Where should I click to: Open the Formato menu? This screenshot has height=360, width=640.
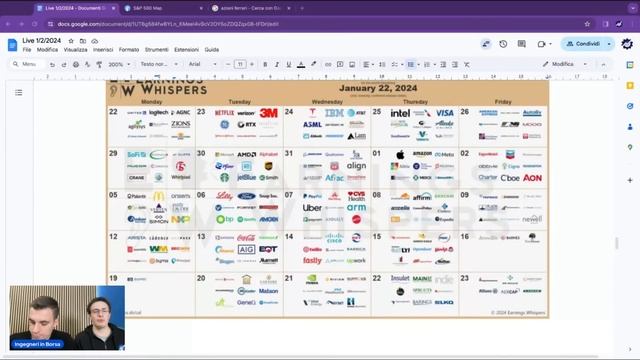129,50
